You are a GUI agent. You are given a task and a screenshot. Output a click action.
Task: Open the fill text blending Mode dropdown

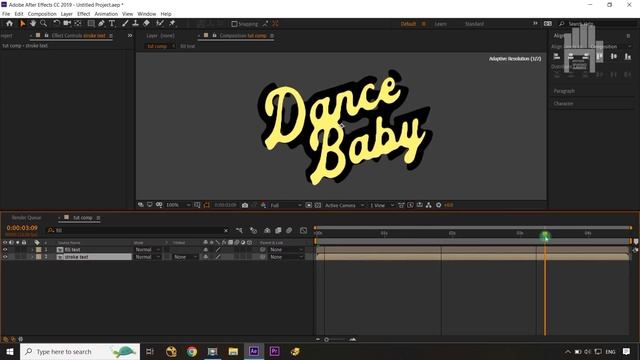[x=147, y=249]
